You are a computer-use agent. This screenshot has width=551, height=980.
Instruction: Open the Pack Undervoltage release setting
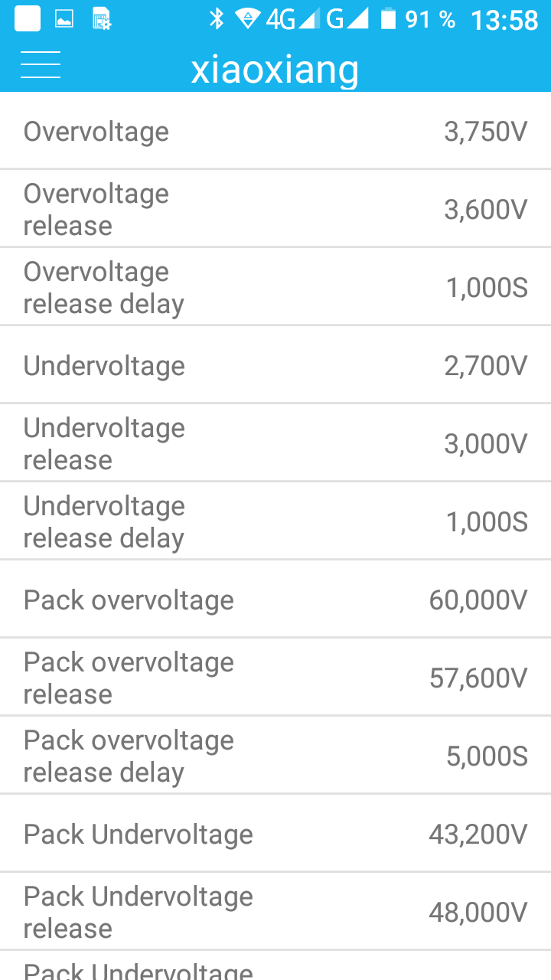click(275, 912)
